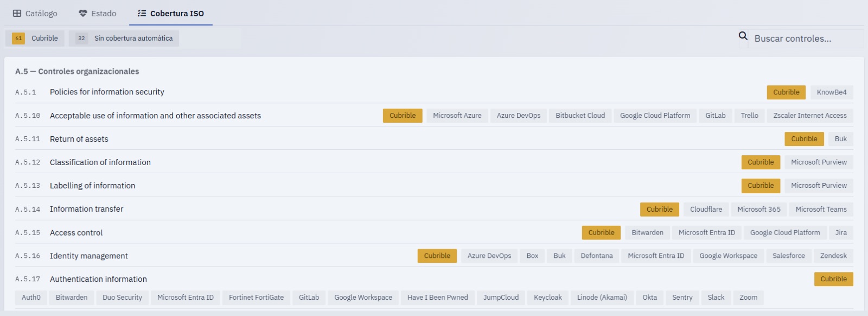Screen dimensions: 868x316
Task: Click the Cloudflare tag
Action: [x=706, y=209]
